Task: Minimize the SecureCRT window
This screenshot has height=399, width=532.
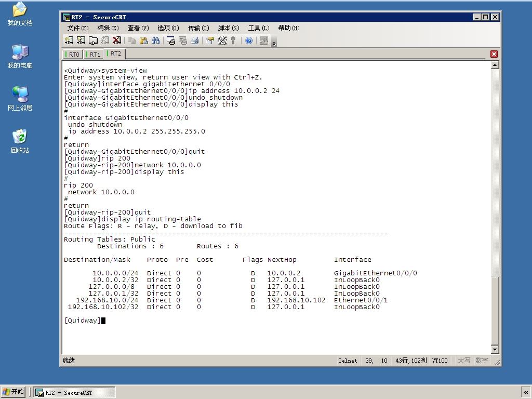Action: pyautogui.click(x=477, y=17)
